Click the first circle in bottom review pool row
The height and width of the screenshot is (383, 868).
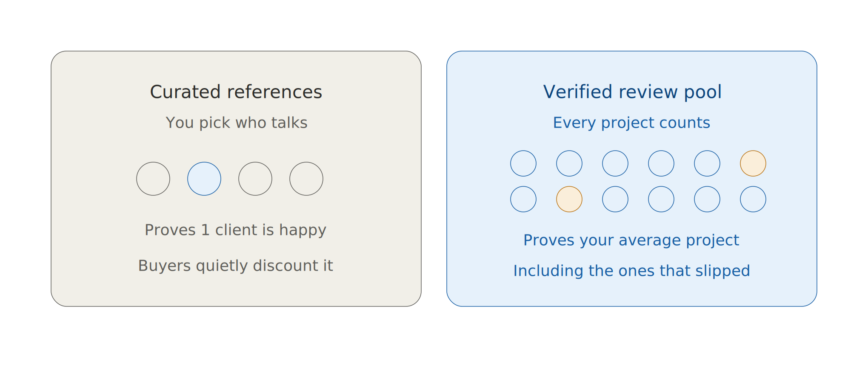[523, 199]
